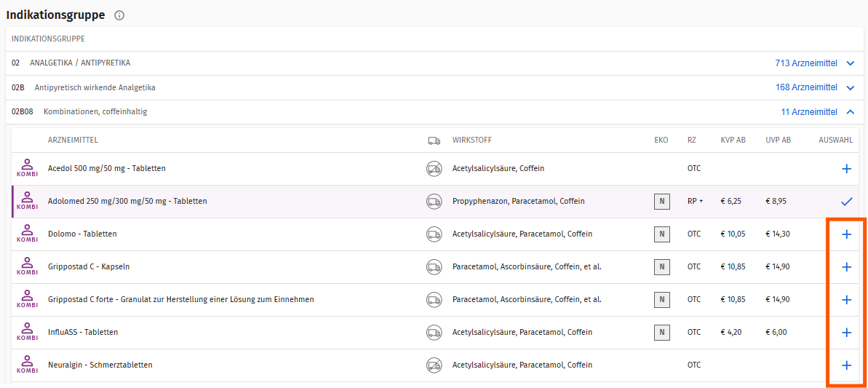Click the EKO N box for Adolomed
868x388 pixels.
tap(661, 201)
